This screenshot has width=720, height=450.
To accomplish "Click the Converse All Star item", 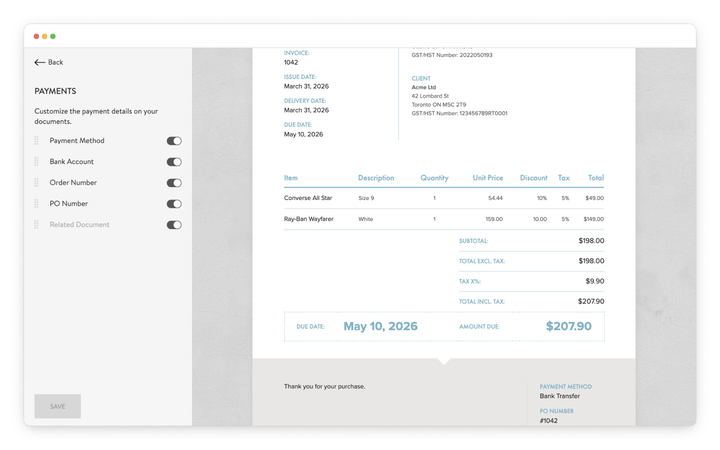I will 308,198.
